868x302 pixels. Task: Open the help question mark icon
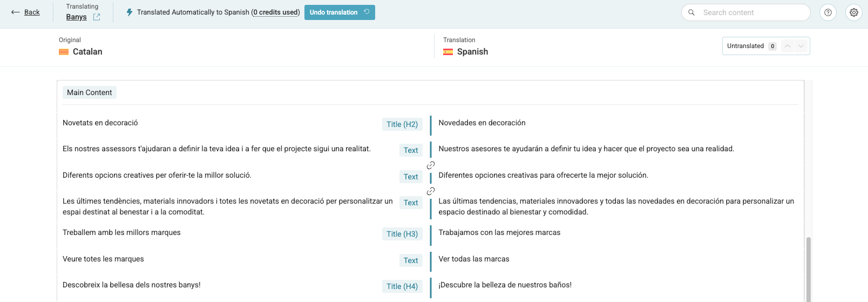(x=828, y=12)
